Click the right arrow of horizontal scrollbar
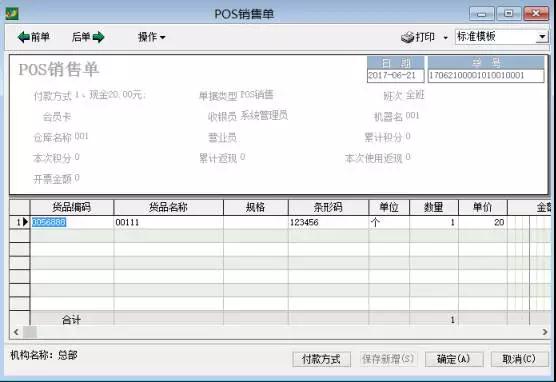Viewport: 556px width, 382px height. tap(545, 332)
